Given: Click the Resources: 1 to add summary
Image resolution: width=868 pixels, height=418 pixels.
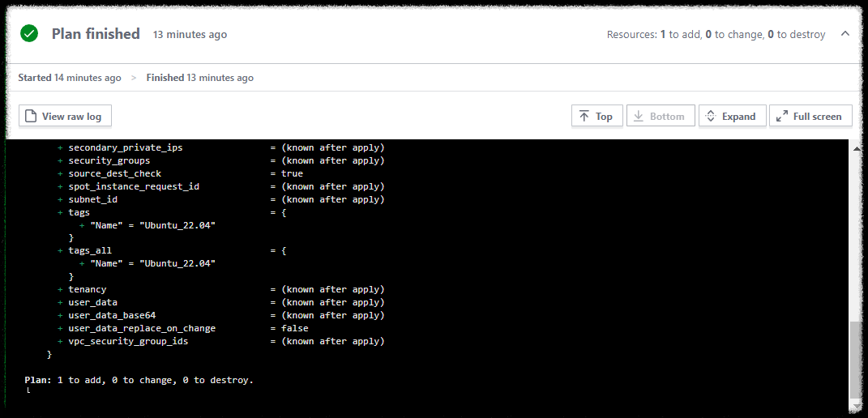Looking at the screenshot, I should (x=716, y=34).
